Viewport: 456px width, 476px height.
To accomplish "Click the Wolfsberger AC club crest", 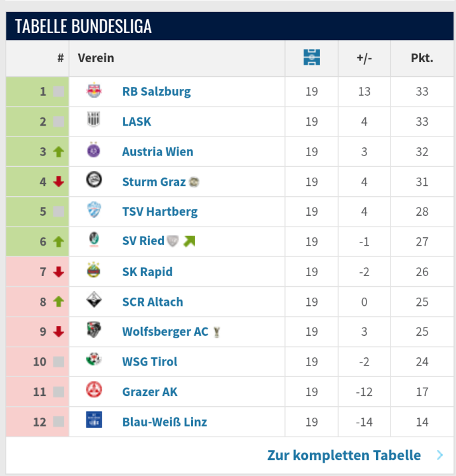I will 94,331.
